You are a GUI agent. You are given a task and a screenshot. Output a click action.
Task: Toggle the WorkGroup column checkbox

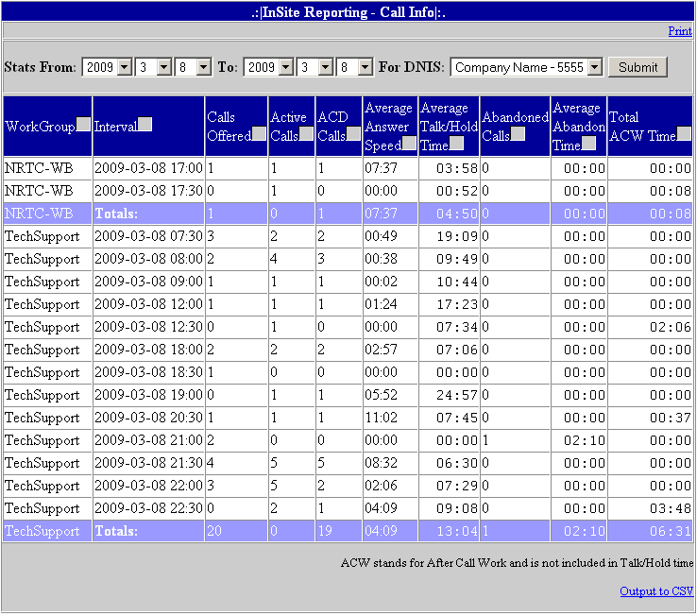[83, 125]
